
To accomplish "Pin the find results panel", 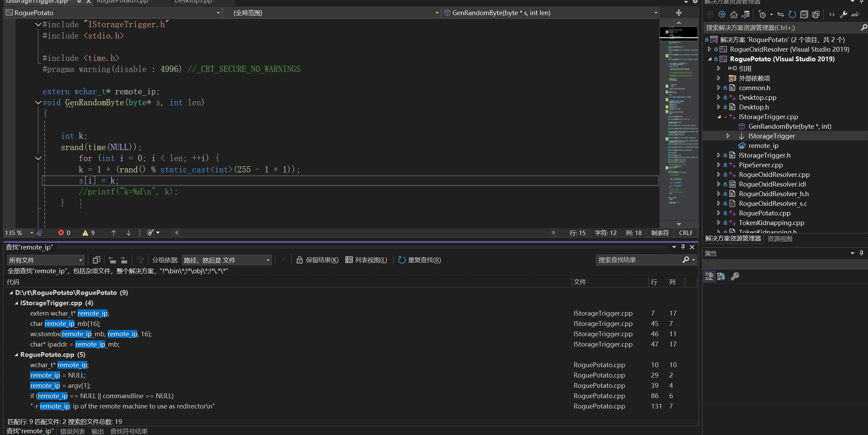I will pyautogui.click(x=683, y=247).
